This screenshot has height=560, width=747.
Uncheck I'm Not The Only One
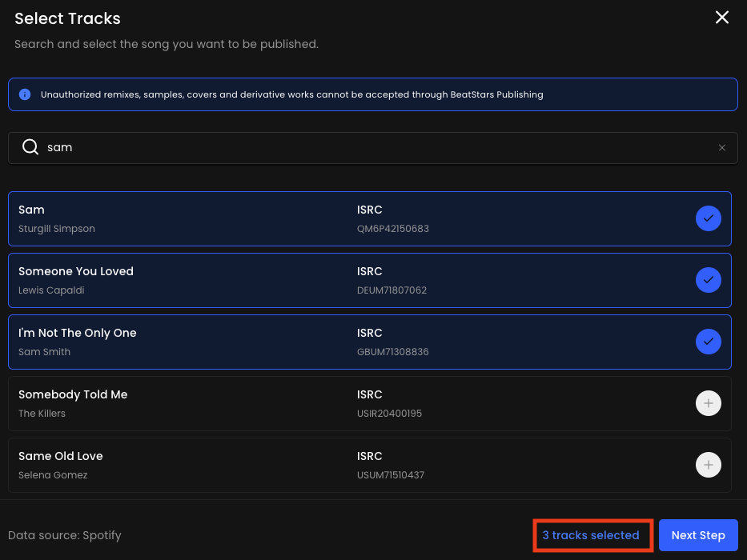pos(708,342)
